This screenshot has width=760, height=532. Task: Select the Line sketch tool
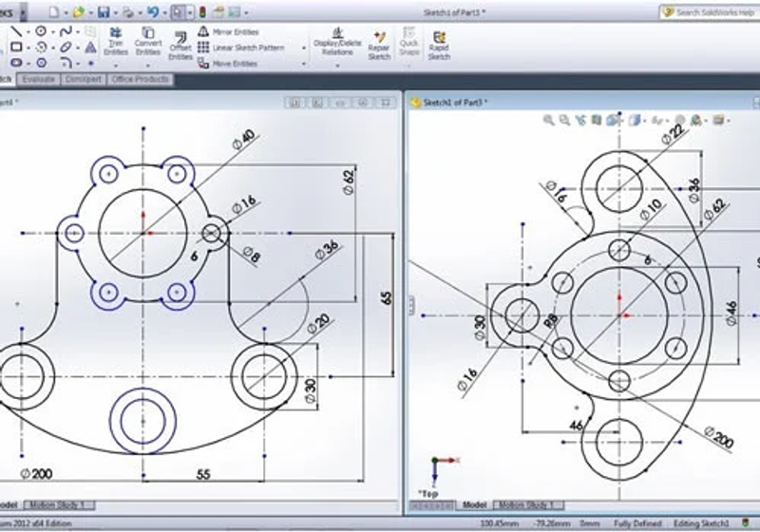coord(16,32)
